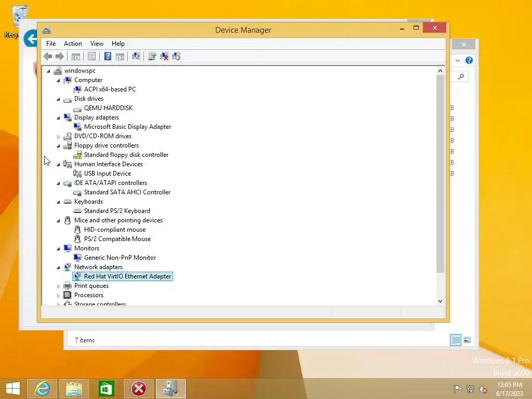Click Disable device toolbar icon with down arrow

(176, 56)
